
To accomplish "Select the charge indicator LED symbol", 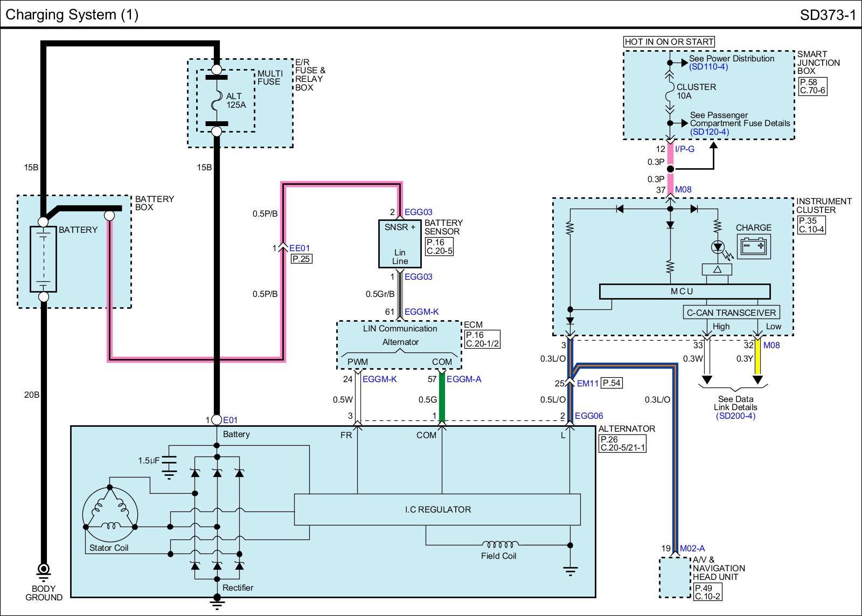I will 718,247.
